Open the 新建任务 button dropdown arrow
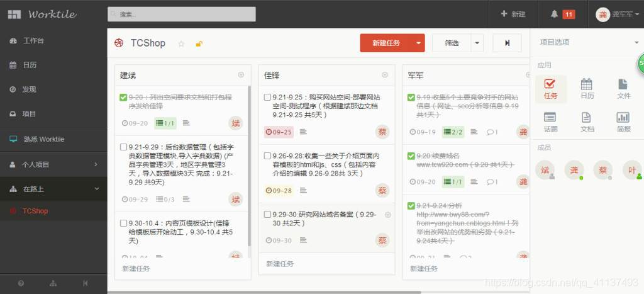The image size is (644, 294). coord(418,43)
